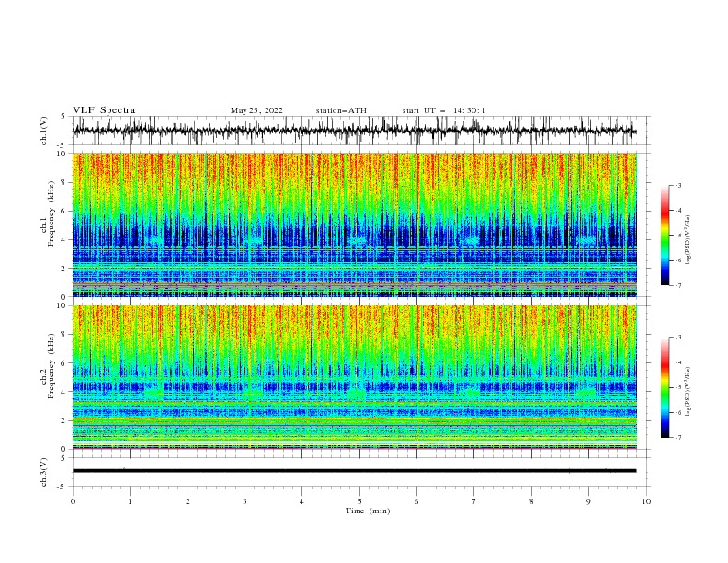This screenshot has height=563, width=728.
Task: Select the date text "May 25, 2022"
Action: tap(256, 110)
